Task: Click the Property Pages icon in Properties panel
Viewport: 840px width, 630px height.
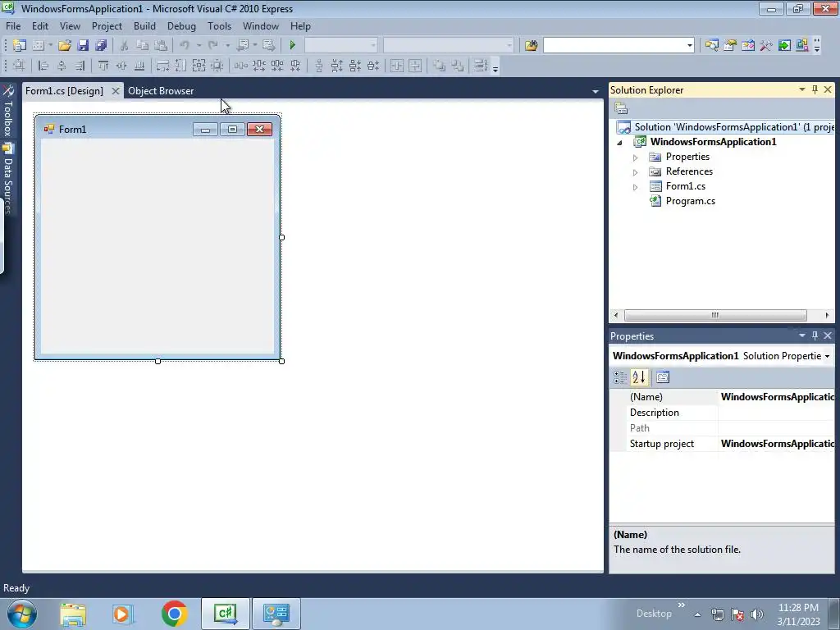Action: (663, 377)
